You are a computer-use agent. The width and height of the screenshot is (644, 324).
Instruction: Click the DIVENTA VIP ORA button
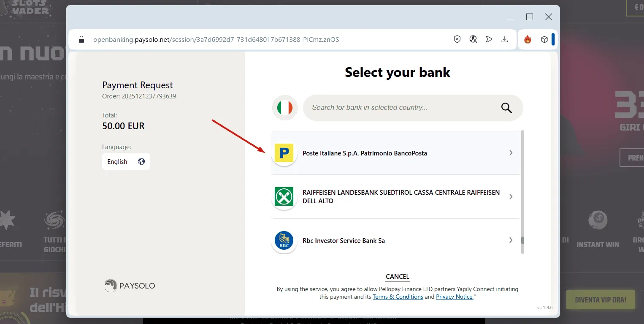(x=600, y=299)
